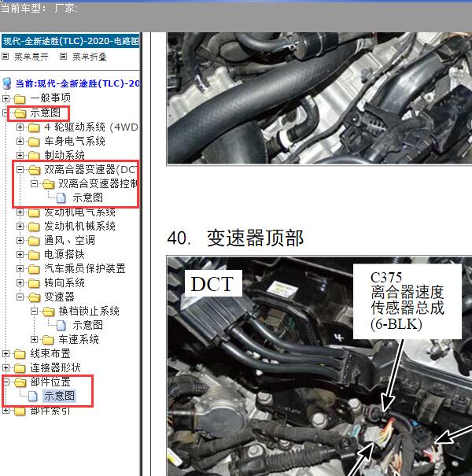
Task: Expand the 转向系统 folder
Action: click(20, 283)
